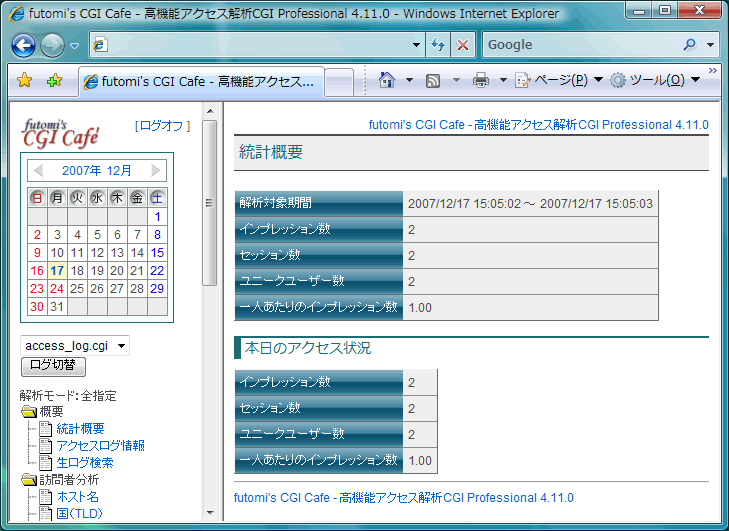The image size is (729, 531).
Task: Click into the Google search box
Action: pos(581,45)
